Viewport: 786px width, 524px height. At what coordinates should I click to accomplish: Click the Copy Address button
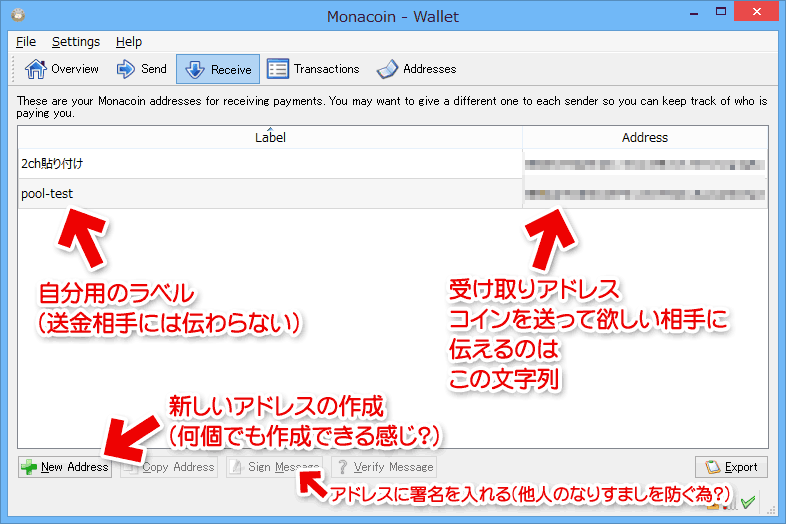(169, 467)
